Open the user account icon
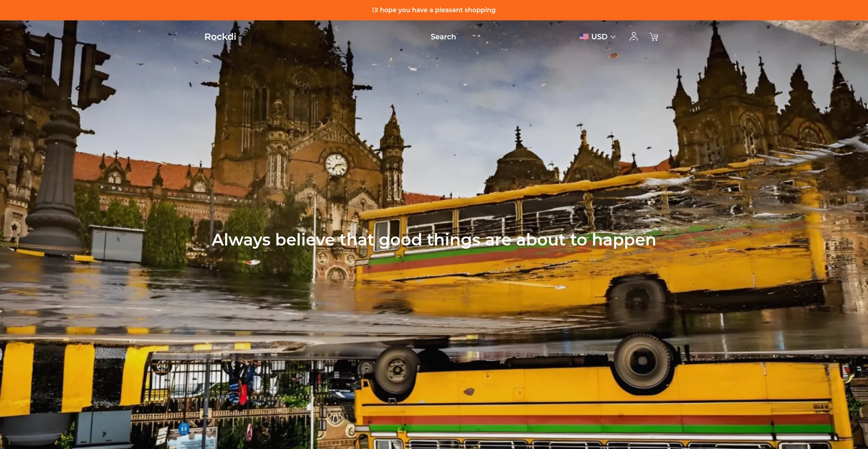 pyautogui.click(x=633, y=37)
